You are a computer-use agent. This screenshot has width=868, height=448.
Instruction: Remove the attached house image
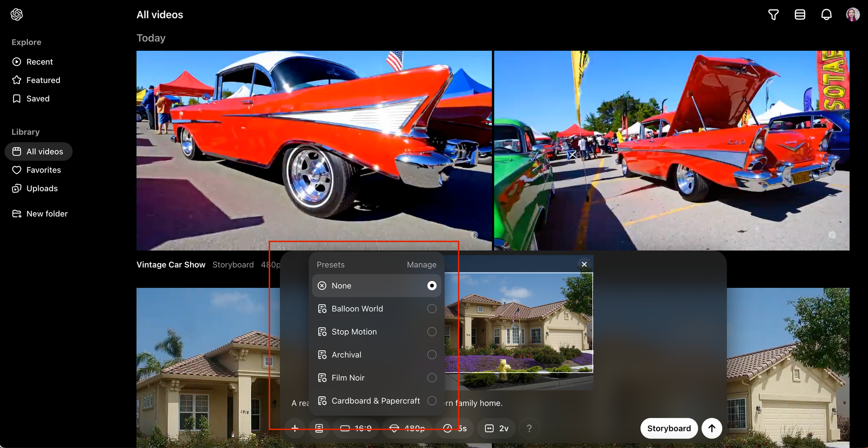(584, 264)
